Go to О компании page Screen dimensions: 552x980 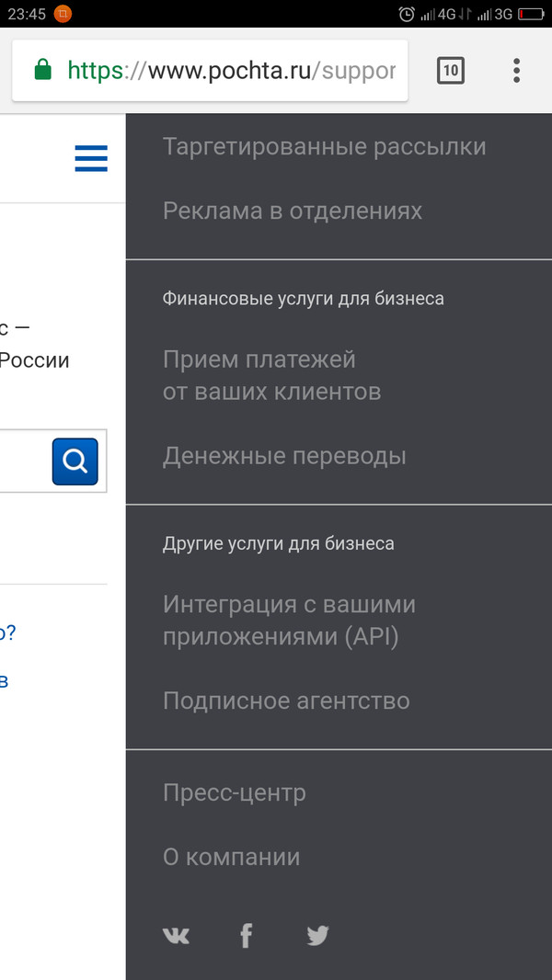point(232,857)
